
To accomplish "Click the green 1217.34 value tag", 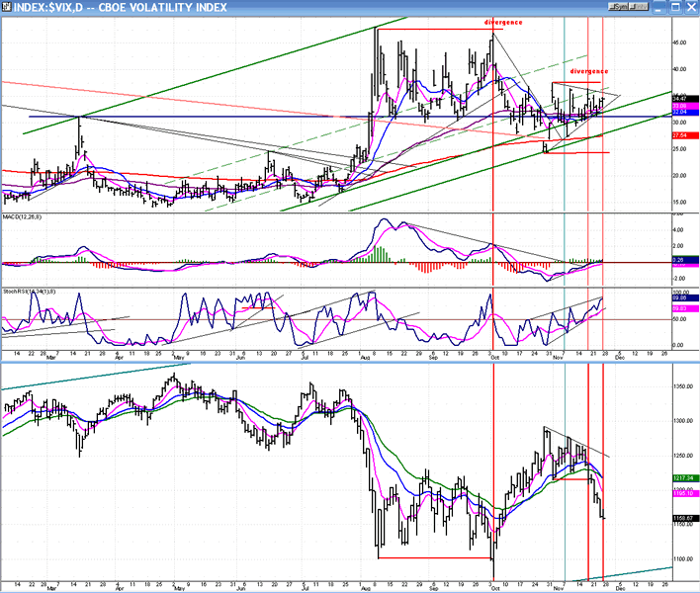I will (x=679, y=478).
